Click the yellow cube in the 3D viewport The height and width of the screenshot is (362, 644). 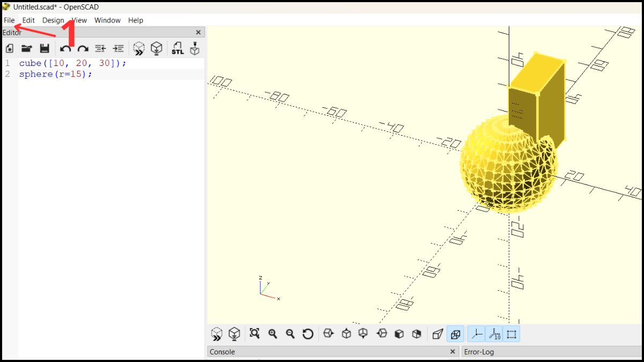[537, 99]
